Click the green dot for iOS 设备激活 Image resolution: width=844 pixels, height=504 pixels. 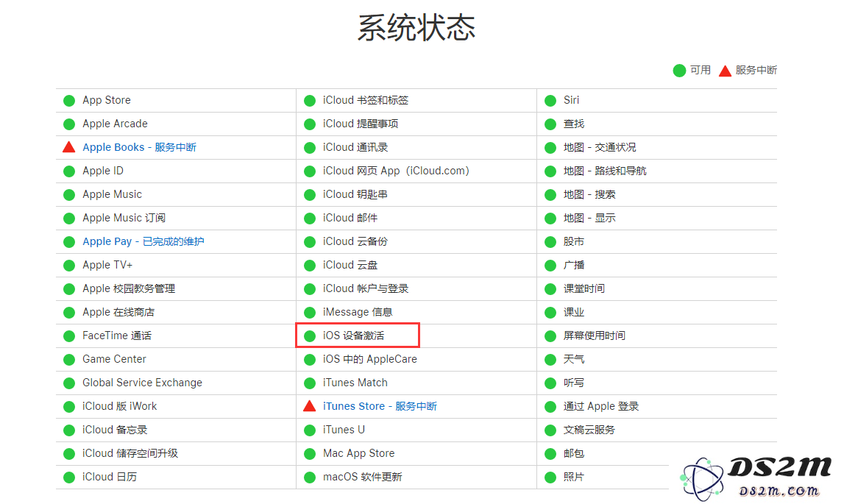tap(310, 336)
